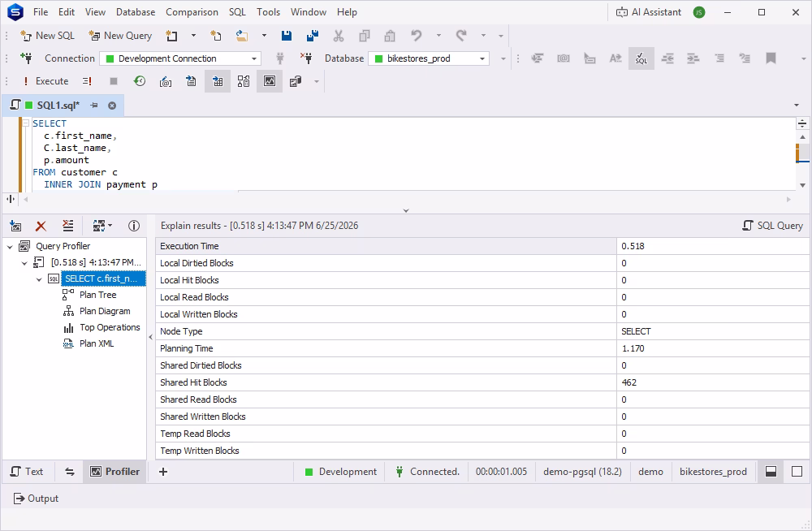
Task: Click the swap views arrows icon
Action: click(70, 472)
